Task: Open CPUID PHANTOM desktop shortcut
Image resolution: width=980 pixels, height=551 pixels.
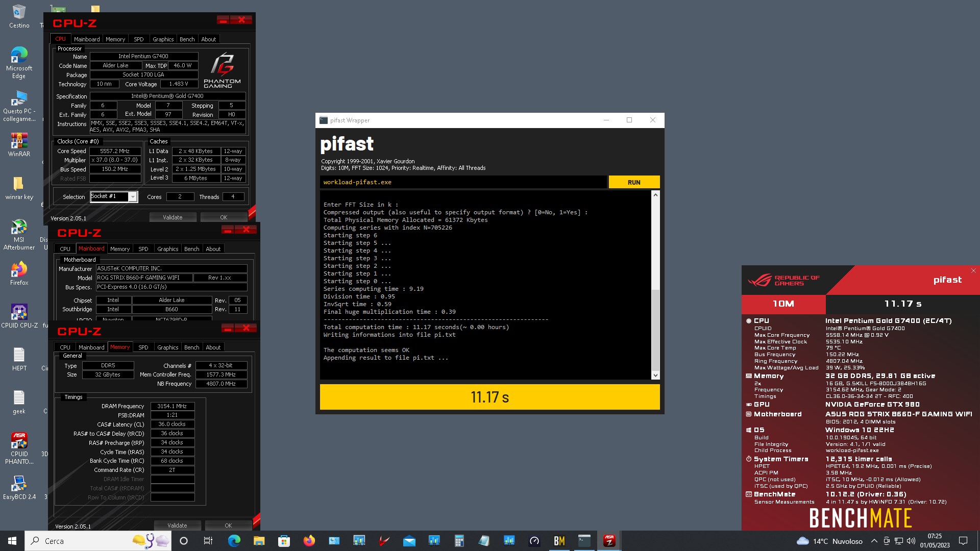Action: (19, 448)
